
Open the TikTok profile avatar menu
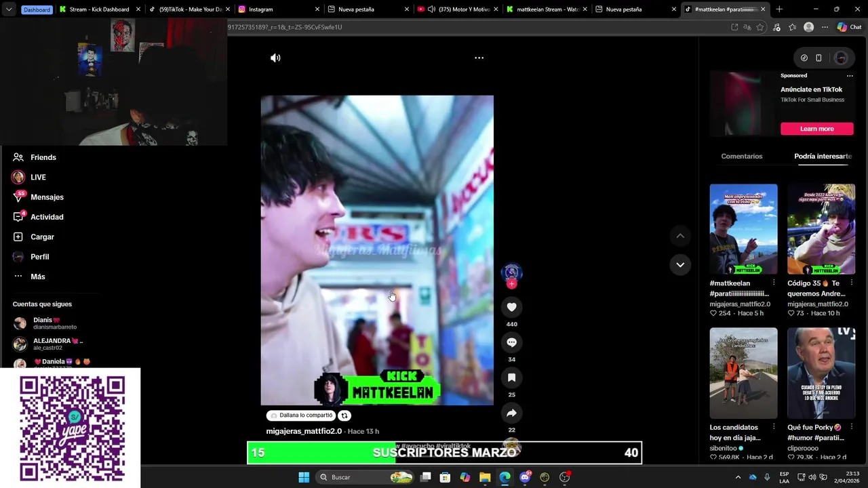click(841, 58)
